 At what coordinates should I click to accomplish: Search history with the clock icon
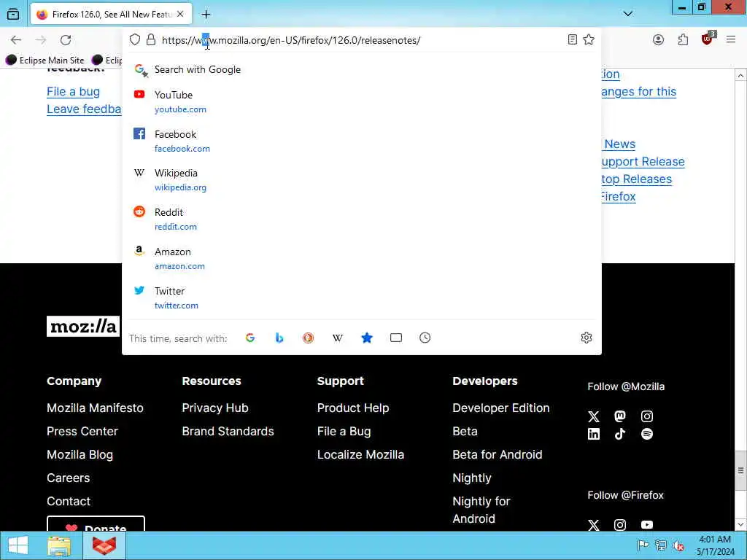click(x=425, y=338)
